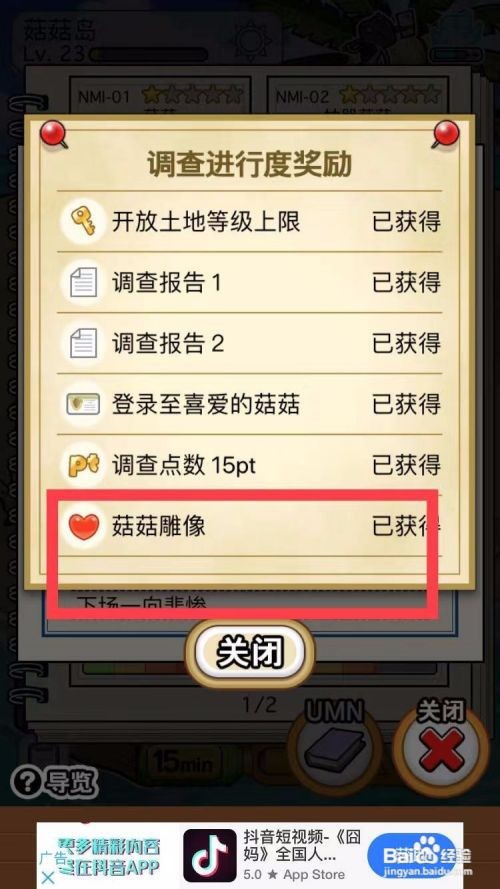Viewport: 500px width, 889px height.
Task: Select the 调查点数 15pt reward row
Action: pyautogui.click(x=249, y=465)
